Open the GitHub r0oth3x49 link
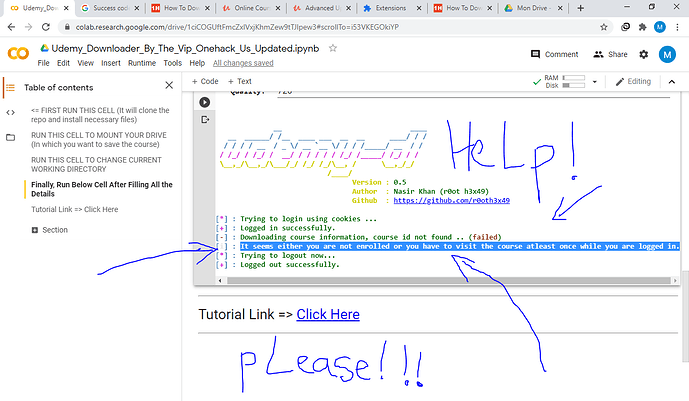 tap(452, 200)
